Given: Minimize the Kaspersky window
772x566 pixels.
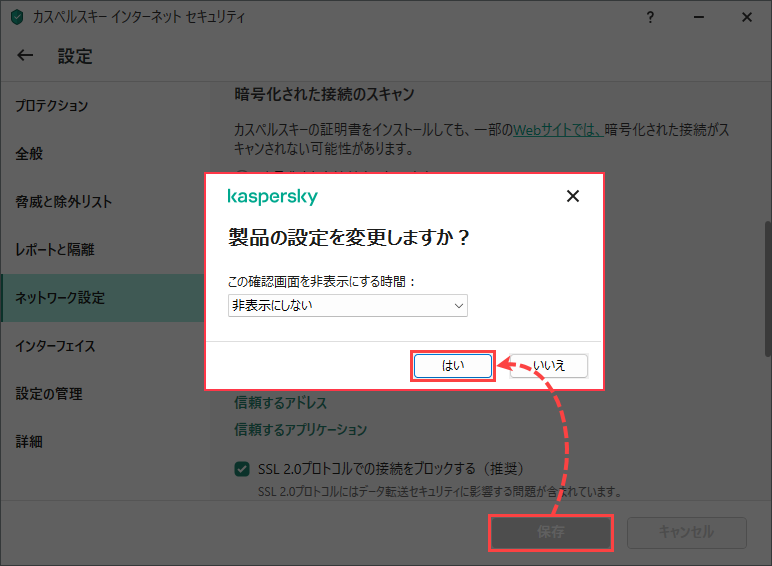Looking at the screenshot, I should (x=699, y=18).
